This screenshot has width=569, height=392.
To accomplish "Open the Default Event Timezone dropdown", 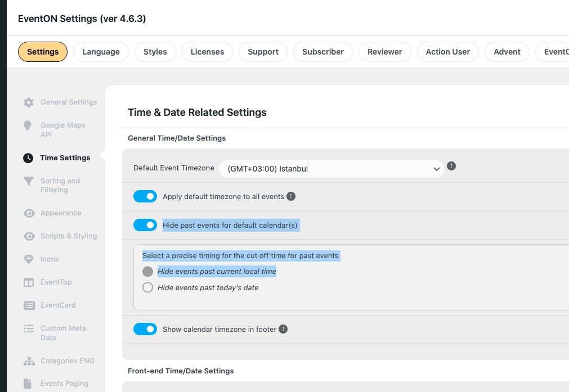I will point(331,169).
